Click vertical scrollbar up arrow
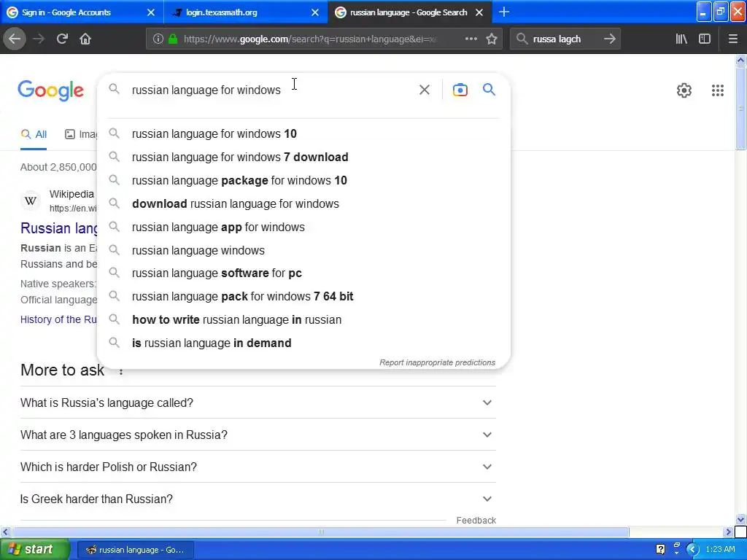Image resolution: width=747 pixels, height=560 pixels. (741, 60)
